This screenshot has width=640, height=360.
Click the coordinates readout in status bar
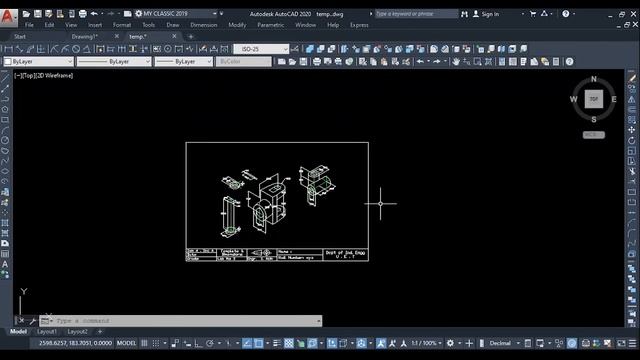coord(75,343)
